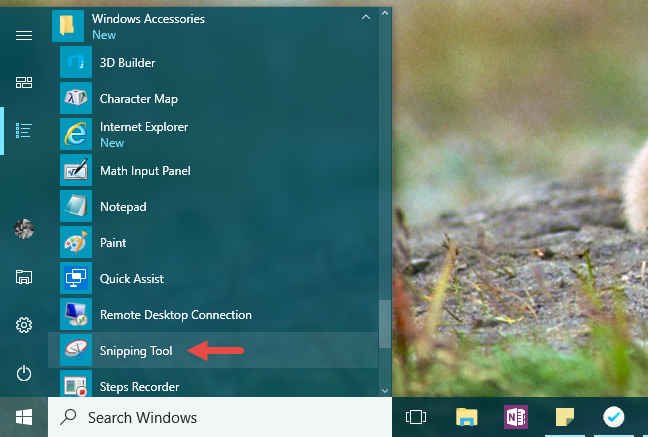The image size is (648, 437).
Task: Click the Windows Accessories folder icon
Action: tap(68, 26)
